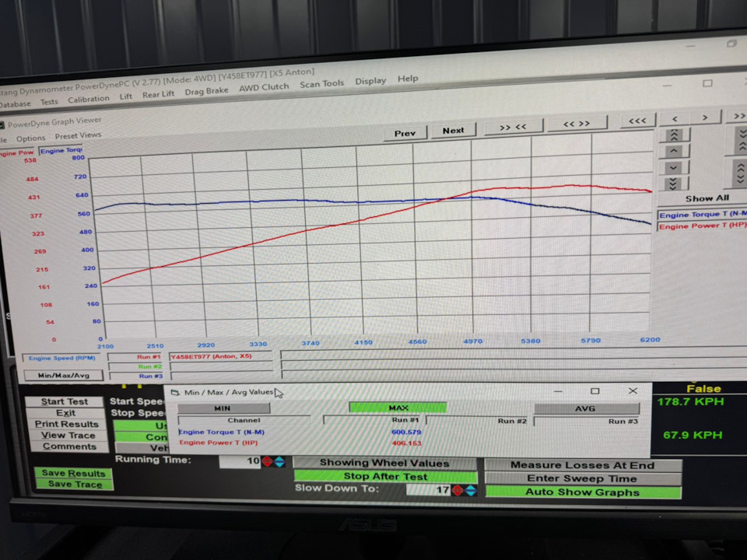
Task: Select MIN in Min/Max/Avg Values window
Action: pyautogui.click(x=223, y=408)
